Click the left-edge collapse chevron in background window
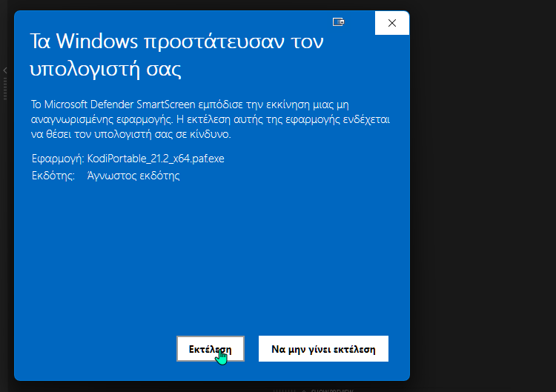This screenshot has height=392, width=556. pyautogui.click(x=5, y=70)
